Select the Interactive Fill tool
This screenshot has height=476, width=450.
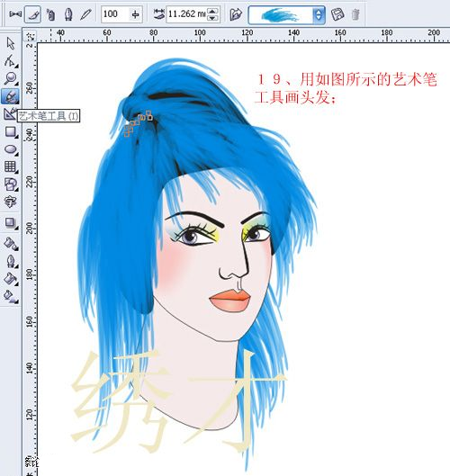(11, 296)
